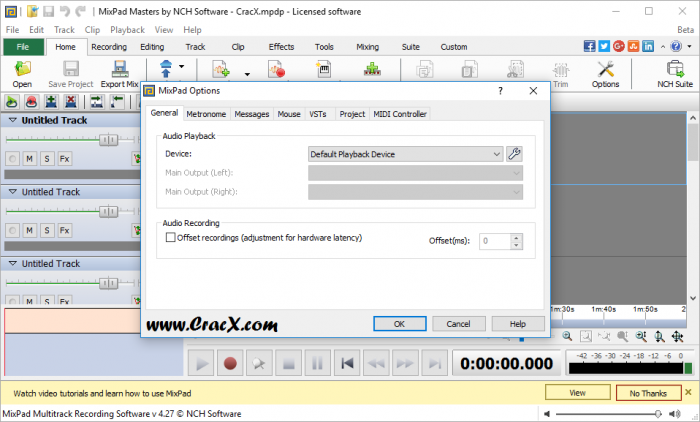Click the new project icon in title bar
This screenshot has width=700, height=422.
click(33, 11)
